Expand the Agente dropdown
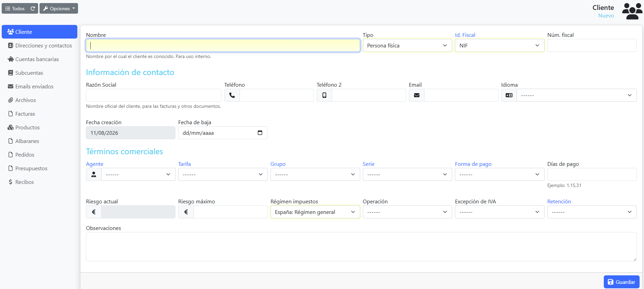This screenshot has width=644, height=289. coord(138,174)
